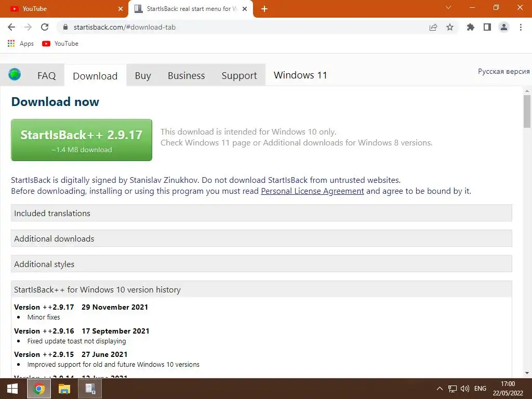Open File Explorer from the taskbar
Viewport: 532px width, 399px height.
click(64, 389)
